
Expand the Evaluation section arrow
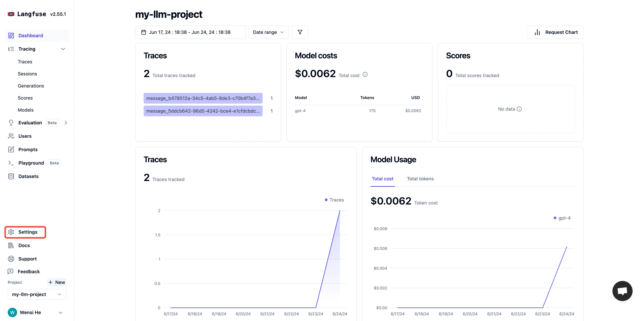(x=66, y=123)
